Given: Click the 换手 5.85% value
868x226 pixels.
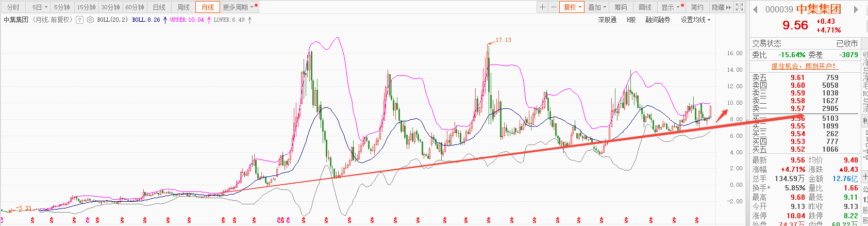Looking at the screenshot, I should click(x=795, y=188).
